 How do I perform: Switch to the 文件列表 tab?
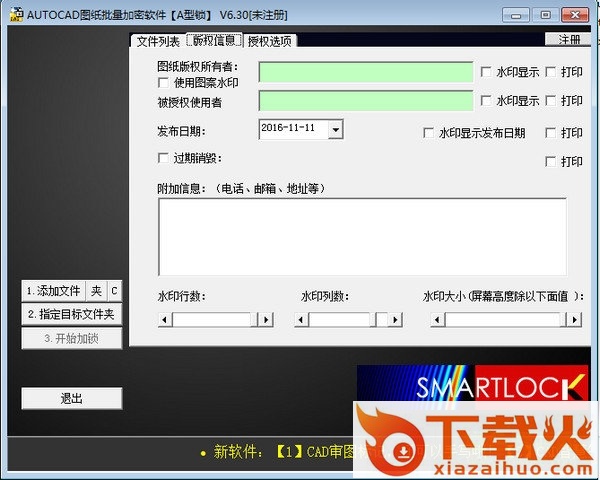click(157, 41)
